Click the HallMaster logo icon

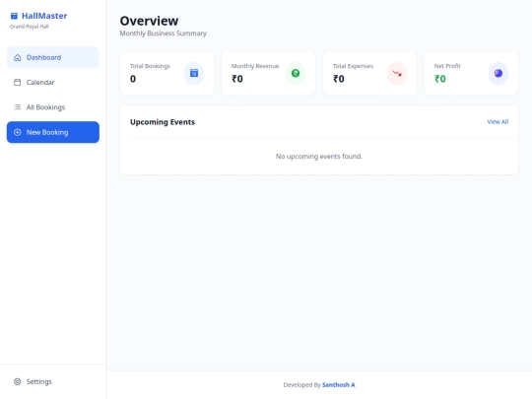tap(14, 16)
